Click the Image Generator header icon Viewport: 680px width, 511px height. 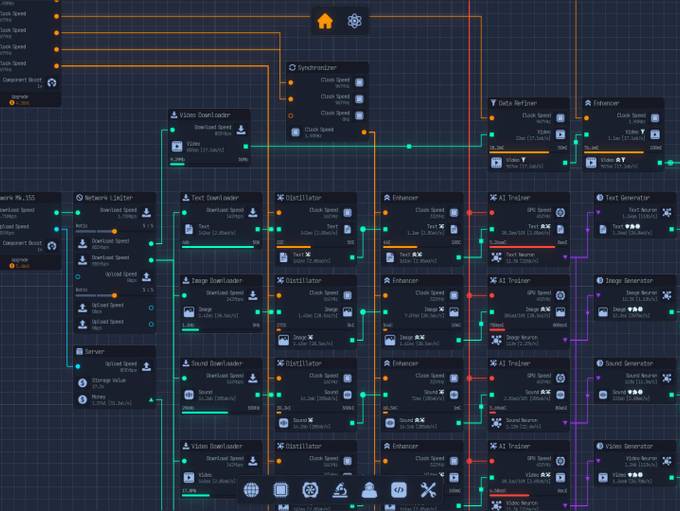coord(600,281)
